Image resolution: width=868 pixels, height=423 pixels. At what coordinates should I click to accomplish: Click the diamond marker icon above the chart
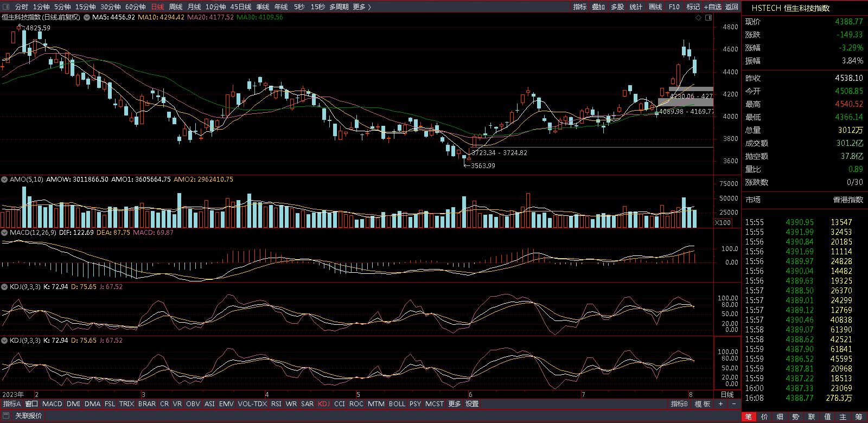click(699, 18)
